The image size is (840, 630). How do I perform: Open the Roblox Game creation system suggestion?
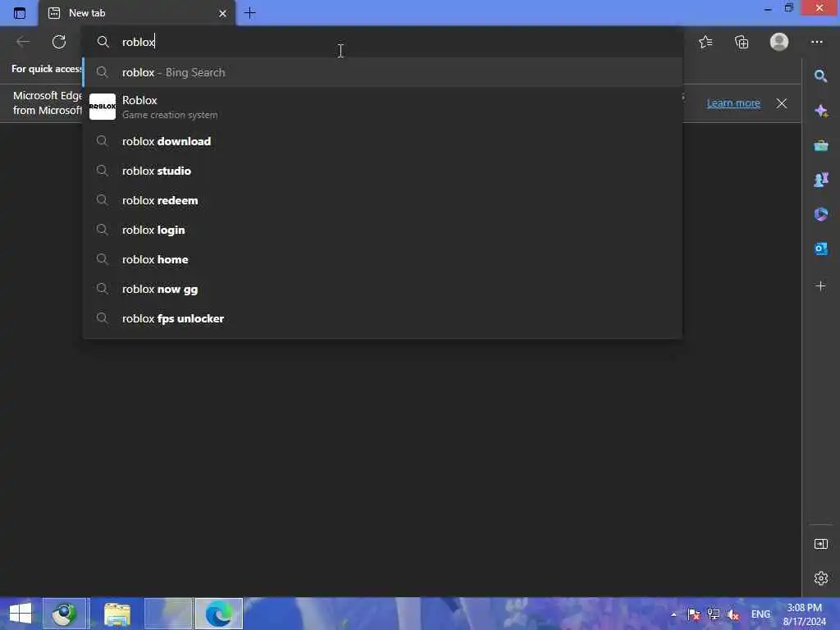(383, 107)
